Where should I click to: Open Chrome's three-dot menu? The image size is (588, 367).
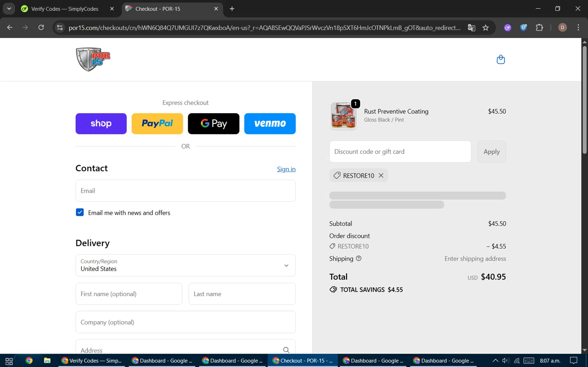point(578,27)
